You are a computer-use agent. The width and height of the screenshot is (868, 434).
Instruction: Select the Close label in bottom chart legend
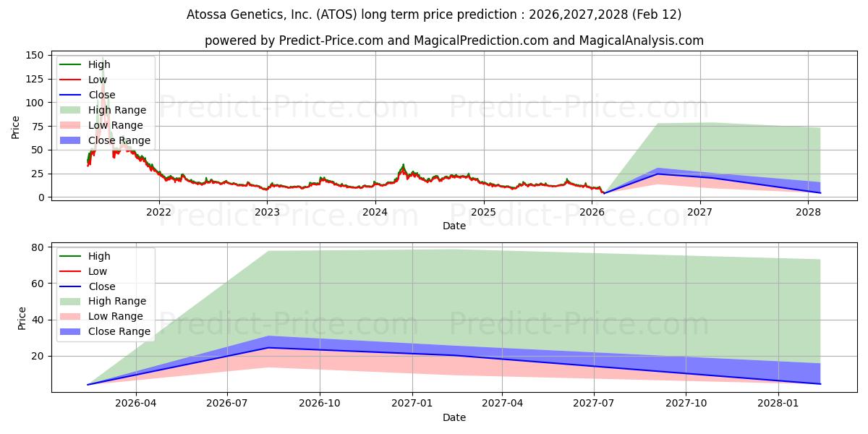click(101, 286)
